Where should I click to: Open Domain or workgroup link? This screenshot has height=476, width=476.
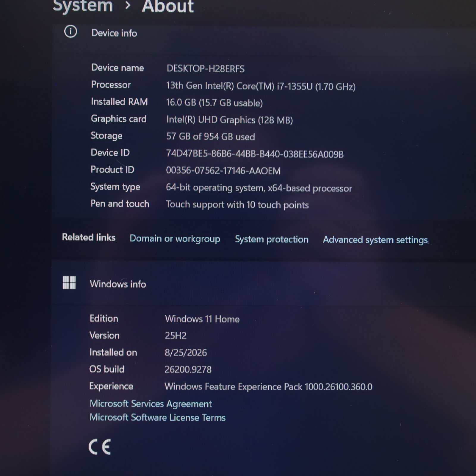coord(175,239)
